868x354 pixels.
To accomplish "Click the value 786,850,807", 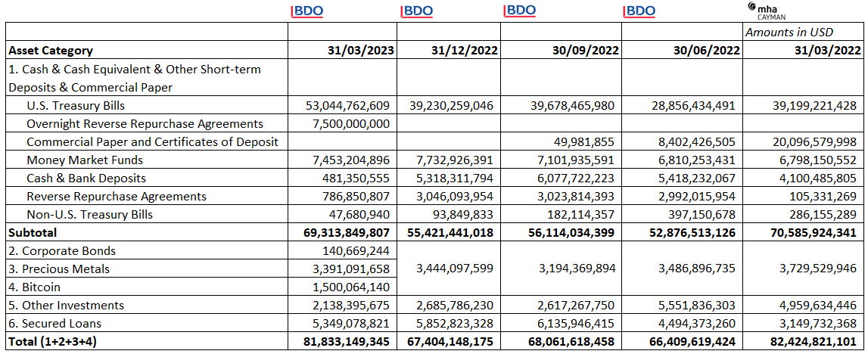I will click(x=356, y=197).
